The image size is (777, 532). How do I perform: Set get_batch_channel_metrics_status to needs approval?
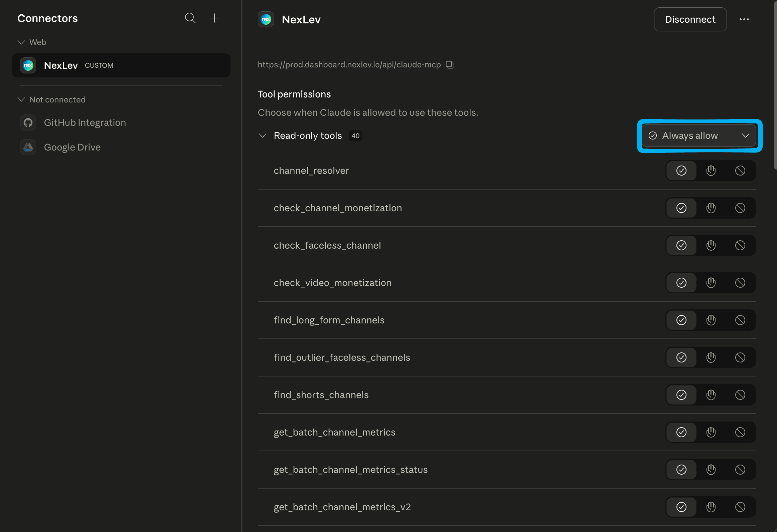pos(711,470)
